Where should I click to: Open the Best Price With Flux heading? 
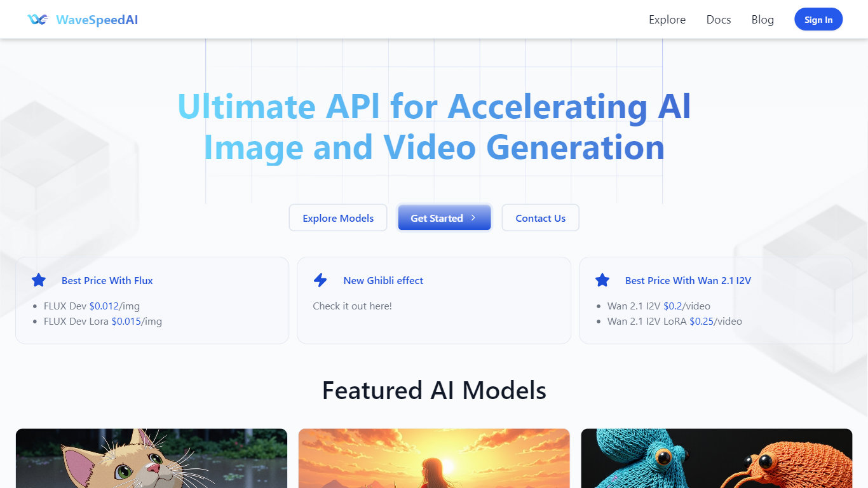[107, 280]
